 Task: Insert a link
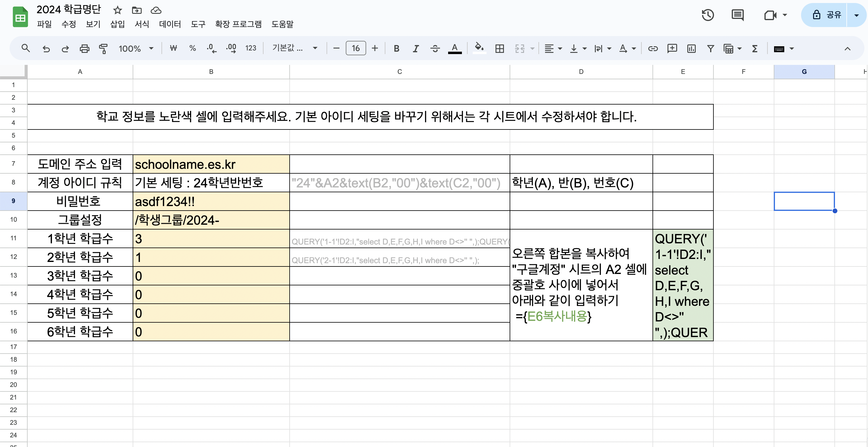pos(653,49)
